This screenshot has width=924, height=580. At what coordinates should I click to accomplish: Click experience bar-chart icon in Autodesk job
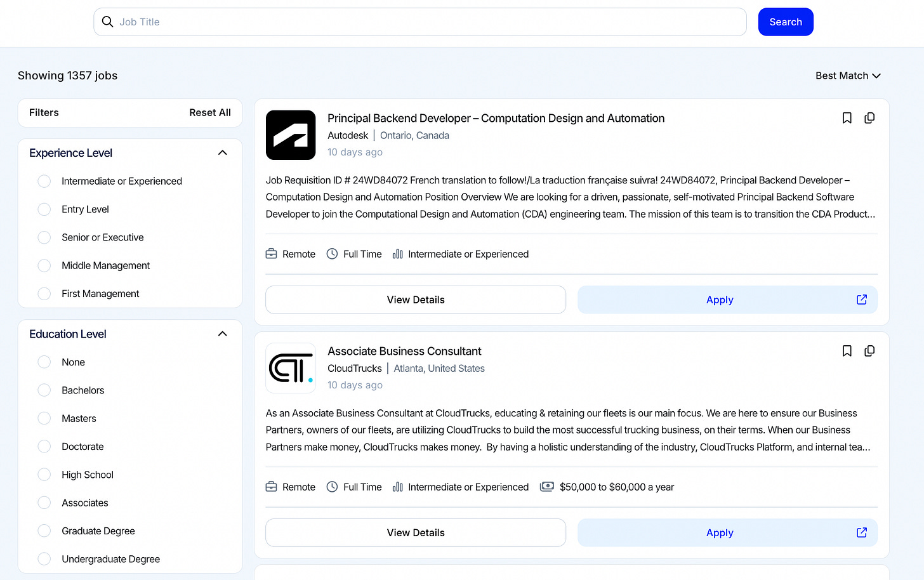coord(397,254)
